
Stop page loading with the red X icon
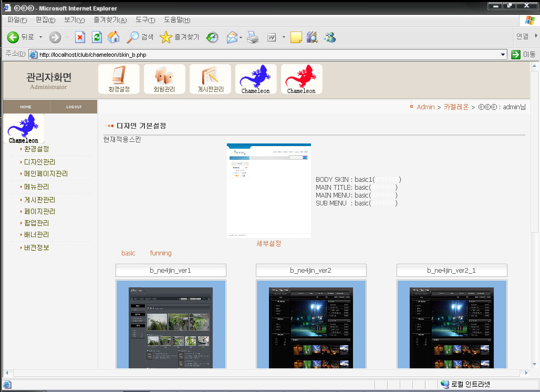[x=80, y=37]
